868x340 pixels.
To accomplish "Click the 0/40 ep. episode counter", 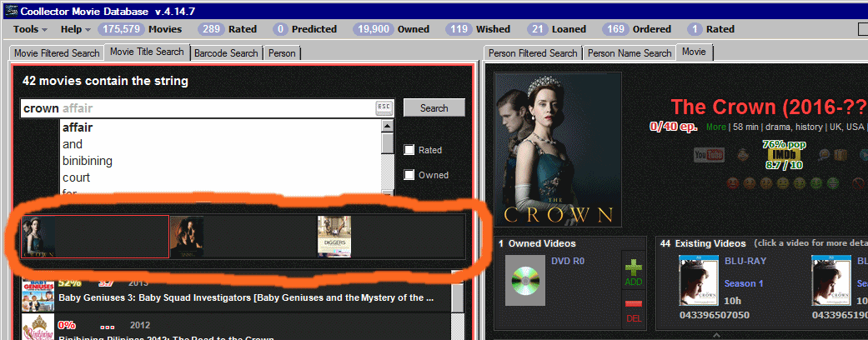I will (674, 127).
